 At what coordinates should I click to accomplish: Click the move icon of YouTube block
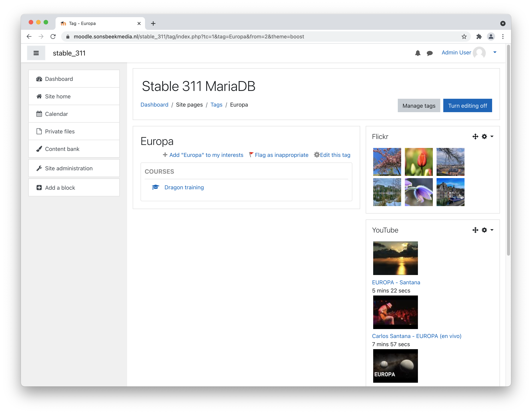(475, 230)
